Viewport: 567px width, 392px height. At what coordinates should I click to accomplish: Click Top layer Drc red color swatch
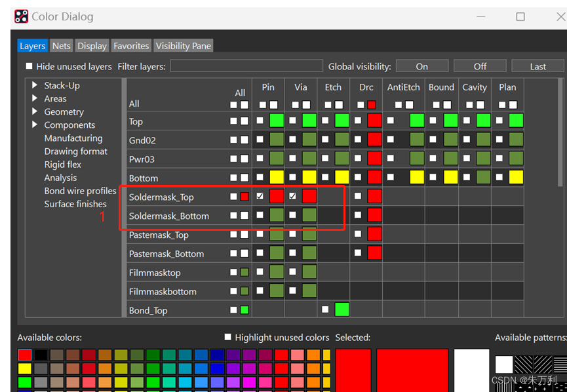point(375,121)
